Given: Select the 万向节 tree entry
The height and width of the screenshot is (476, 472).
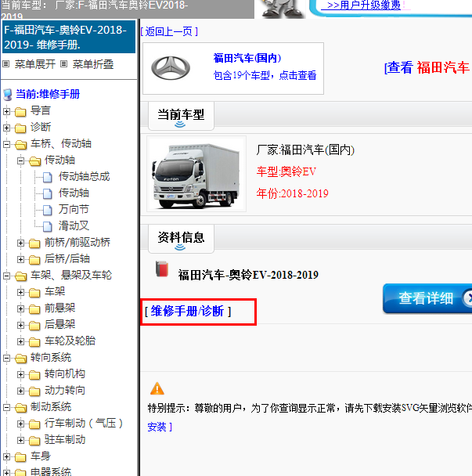Looking at the screenshot, I should click(74, 210).
